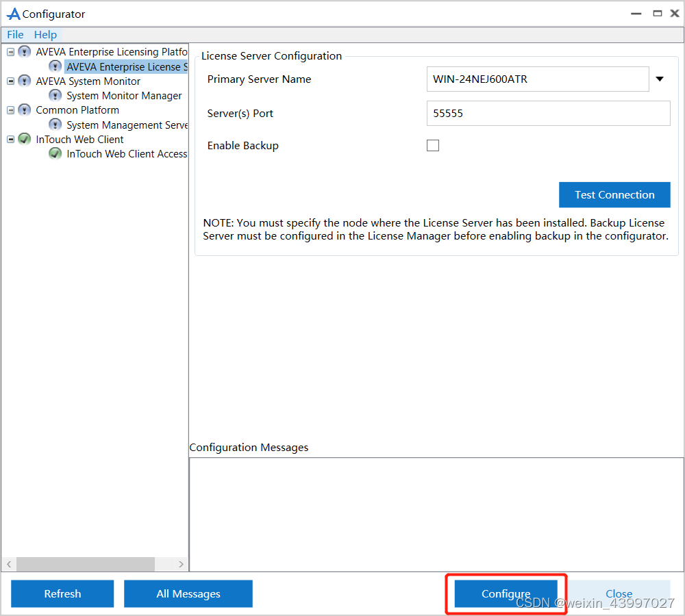The width and height of the screenshot is (685, 616).
Task: Select System Monitor Manager tree item
Action: (124, 96)
